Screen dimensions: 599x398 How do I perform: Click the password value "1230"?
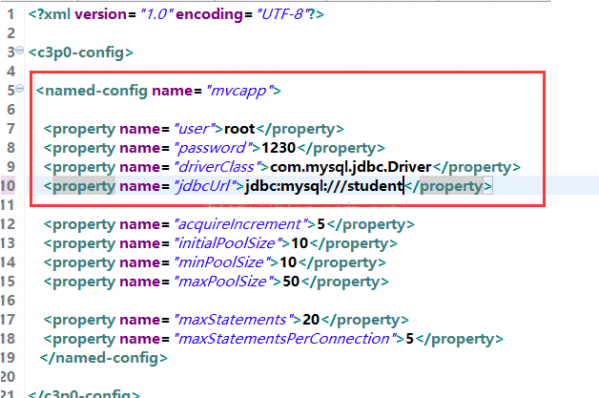point(278,148)
